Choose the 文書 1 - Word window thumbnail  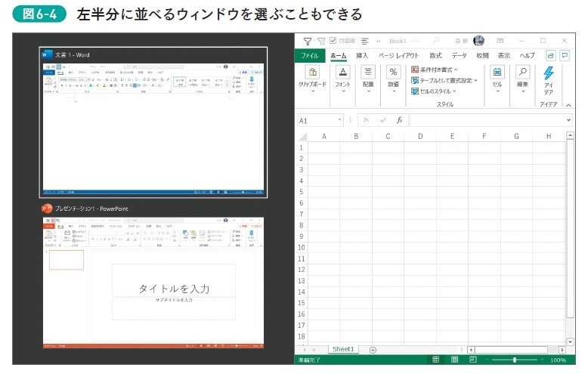(153, 122)
